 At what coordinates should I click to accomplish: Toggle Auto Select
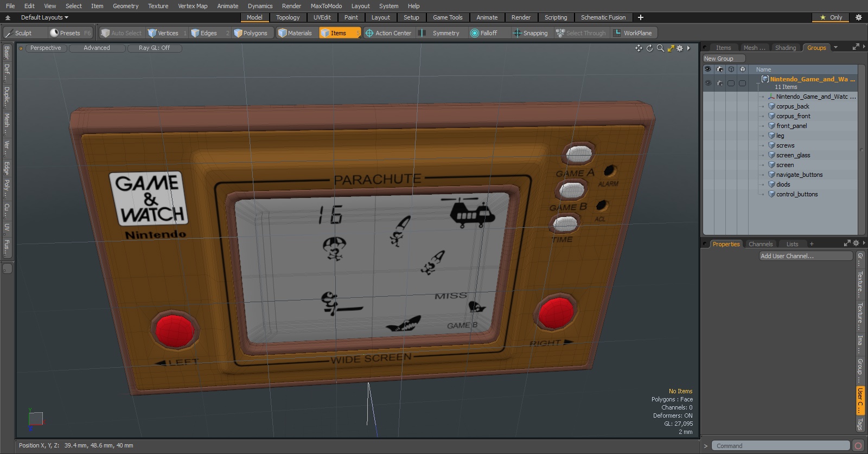tap(122, 33)
